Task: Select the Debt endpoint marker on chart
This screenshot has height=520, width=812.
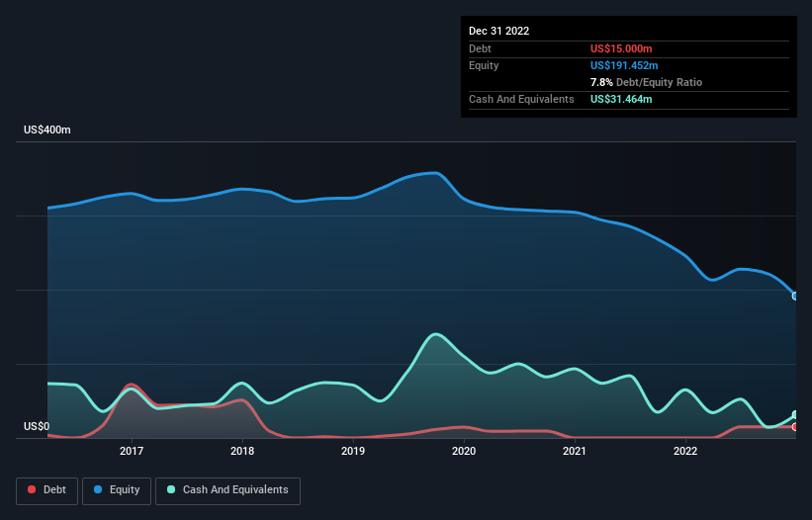Action: click(x=795, y=427)
